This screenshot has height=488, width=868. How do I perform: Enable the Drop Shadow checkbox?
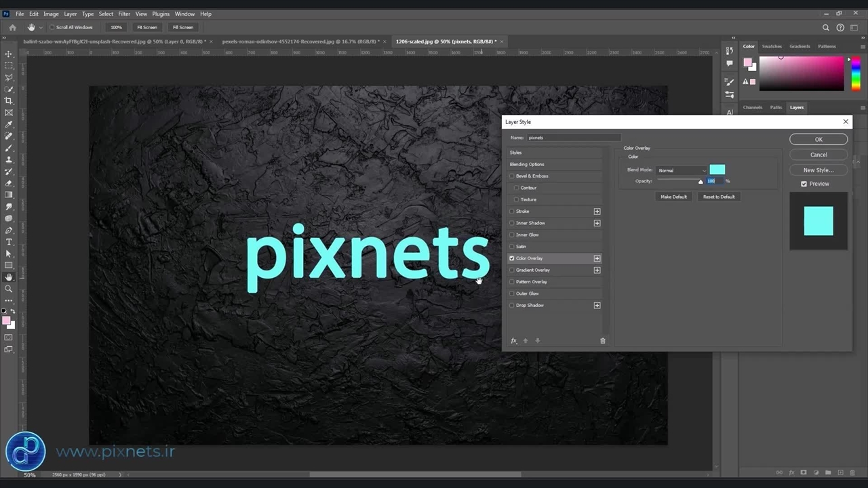(512, 306)
